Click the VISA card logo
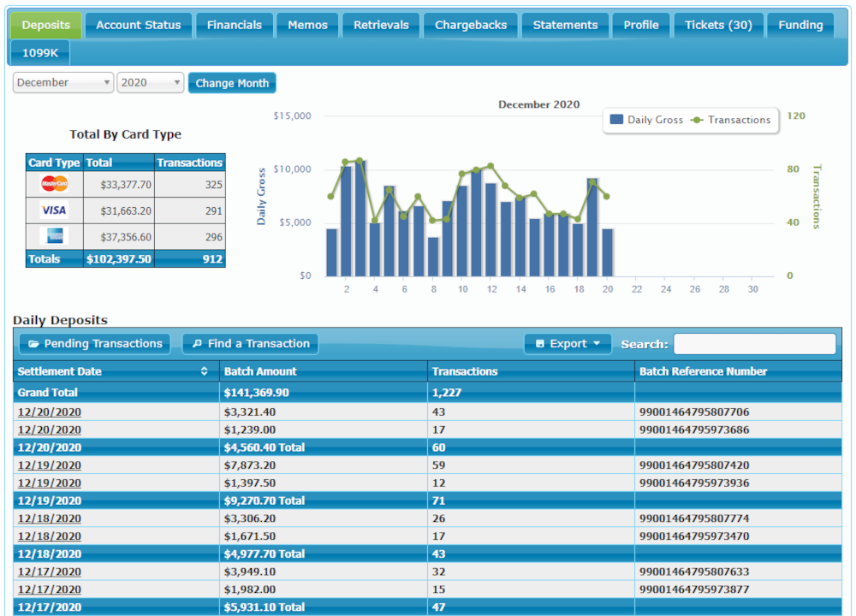This screenshot has height=616, width=856. (x=54, y=210)
